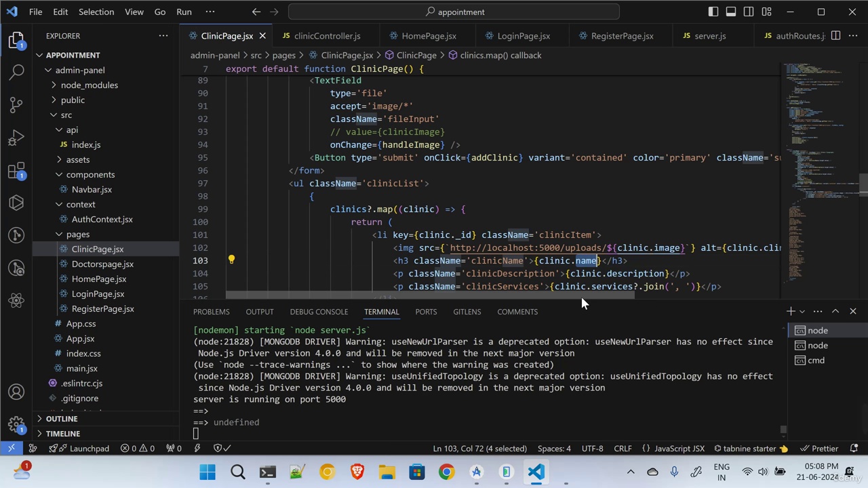Open Customize Layout icon
Screen dimensions: 868x488
point(766,12)
